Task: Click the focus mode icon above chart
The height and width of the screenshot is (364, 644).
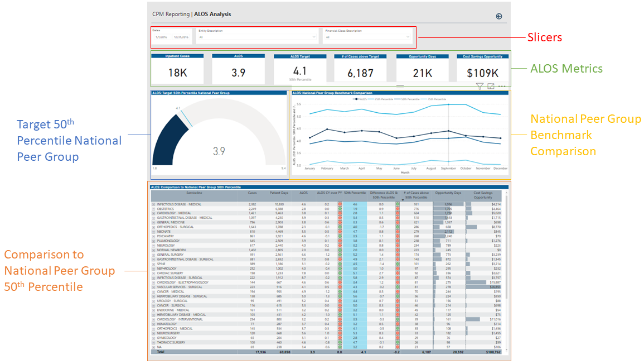Action: (491, 87)
